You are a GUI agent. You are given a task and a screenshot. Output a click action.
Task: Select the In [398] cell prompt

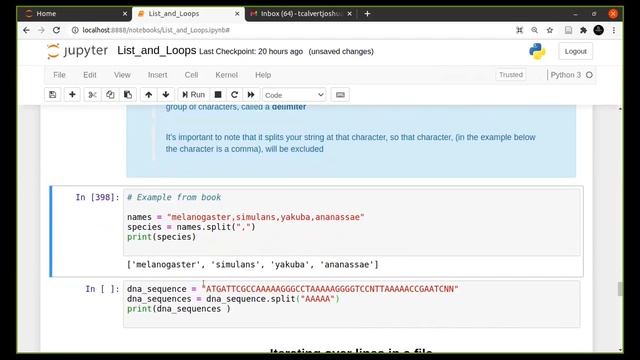tap(97, 197)
